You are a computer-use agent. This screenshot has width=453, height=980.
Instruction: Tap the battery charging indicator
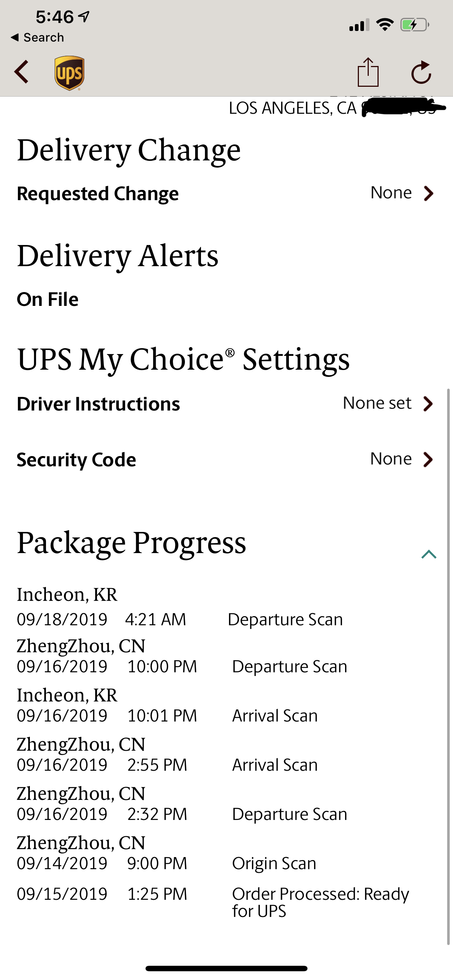click(x=415, y=25)
